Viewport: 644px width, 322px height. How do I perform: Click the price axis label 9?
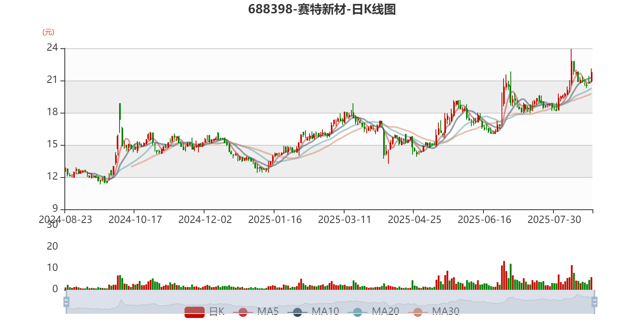[x=55, y=209]
